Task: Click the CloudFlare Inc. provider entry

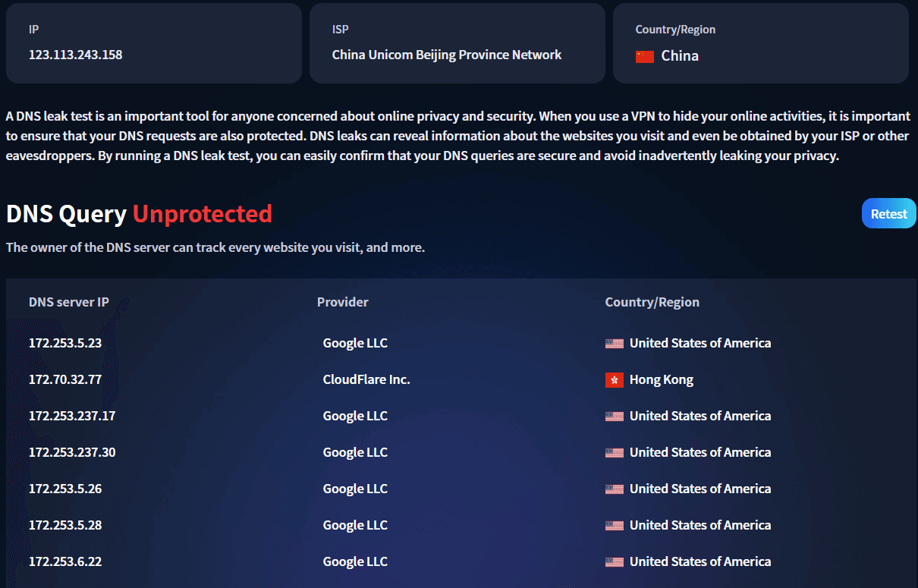Action: pos(366,379)
